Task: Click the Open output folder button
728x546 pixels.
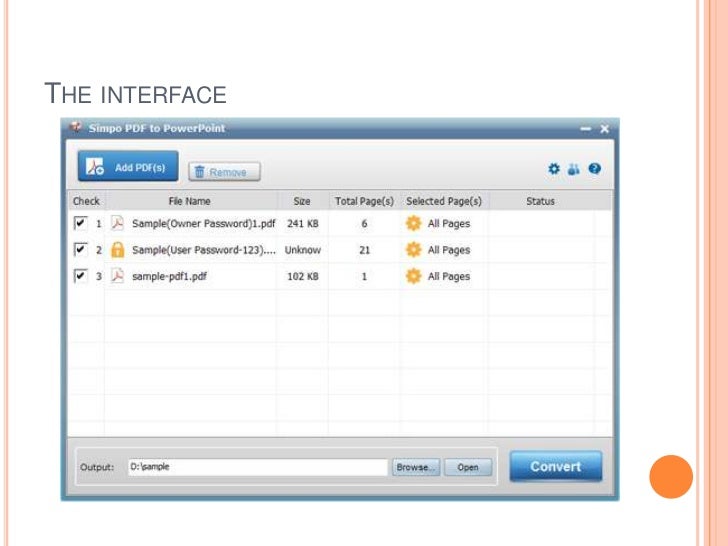Action: pyautogui.click(x=468, y=467)
